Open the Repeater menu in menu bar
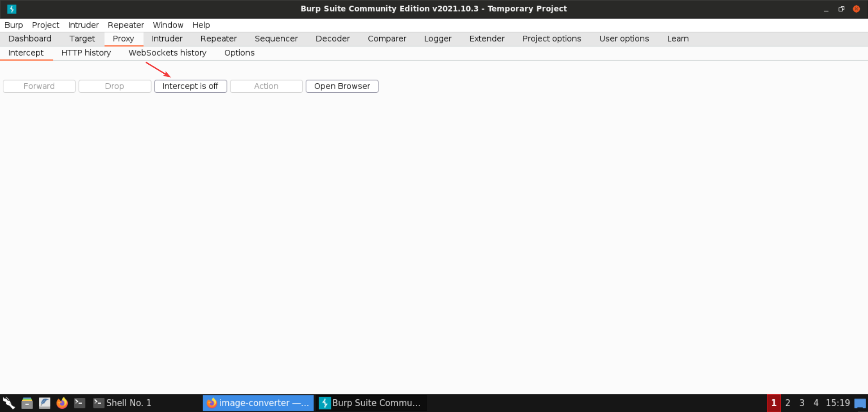 (126, 25)
